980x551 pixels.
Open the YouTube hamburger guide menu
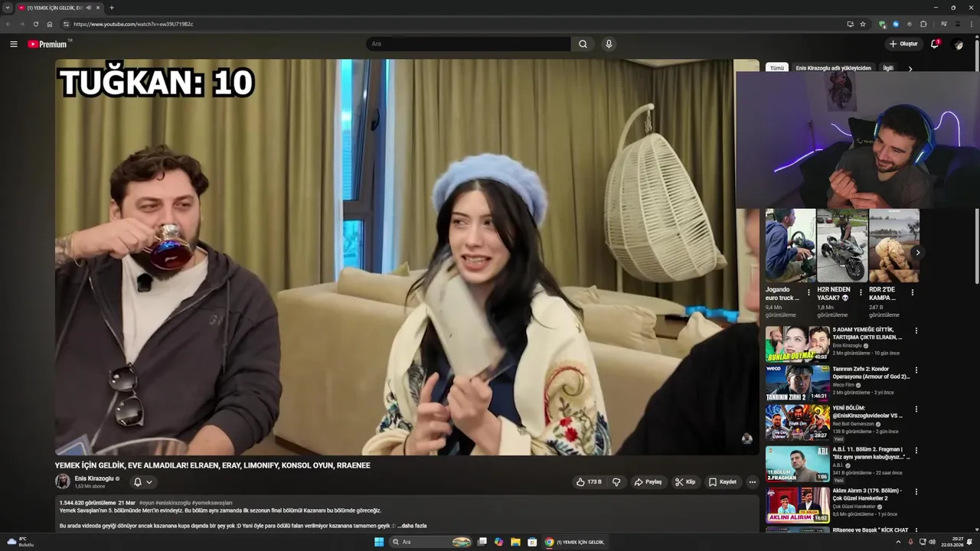click(13, 44)
